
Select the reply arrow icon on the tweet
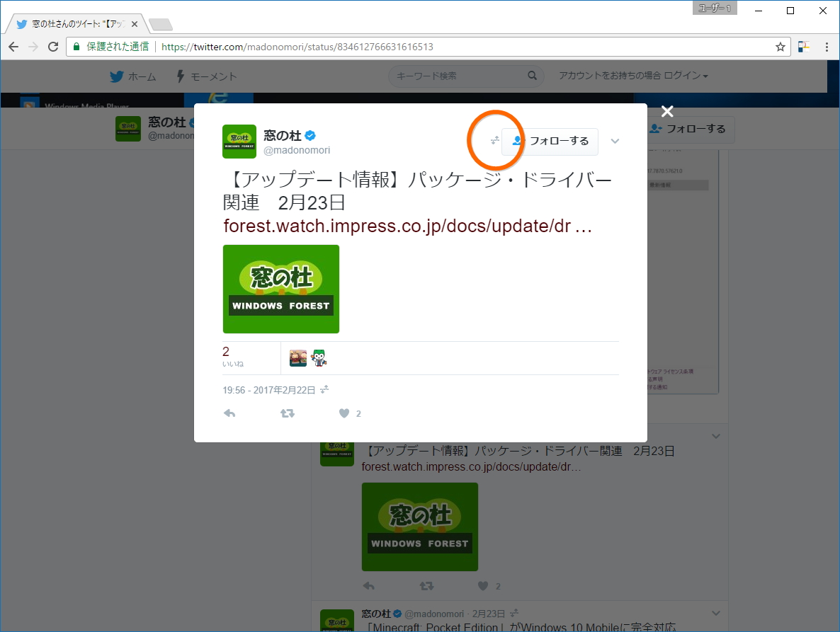click(229, 413)
